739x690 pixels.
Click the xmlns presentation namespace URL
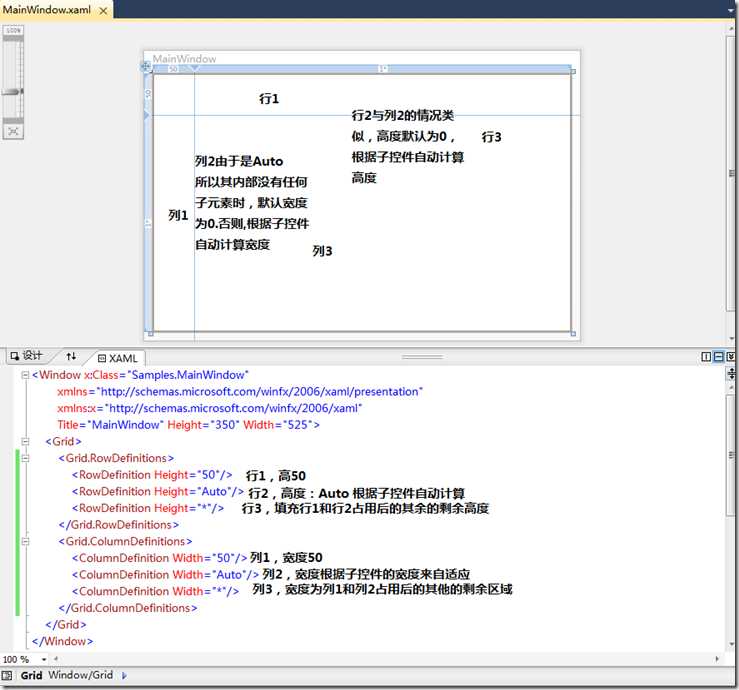click(x=260, y=392)
